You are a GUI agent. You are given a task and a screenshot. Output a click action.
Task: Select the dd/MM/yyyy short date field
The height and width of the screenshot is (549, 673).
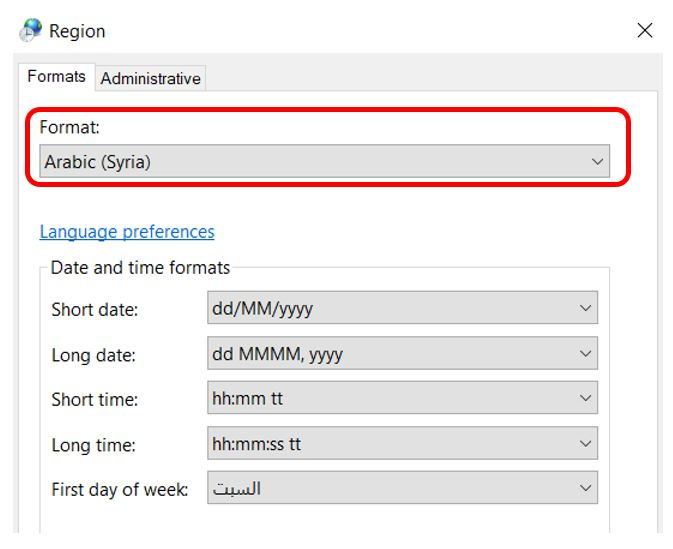coord(390,309)
